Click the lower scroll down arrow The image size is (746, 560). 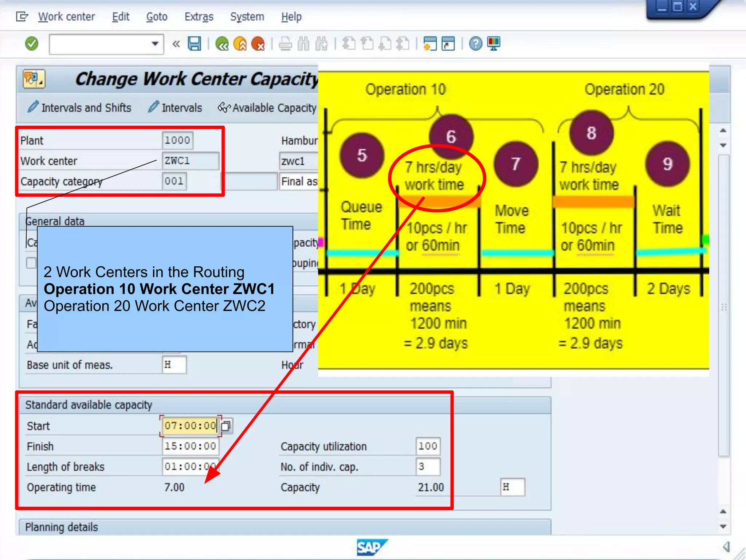point(723,526)
